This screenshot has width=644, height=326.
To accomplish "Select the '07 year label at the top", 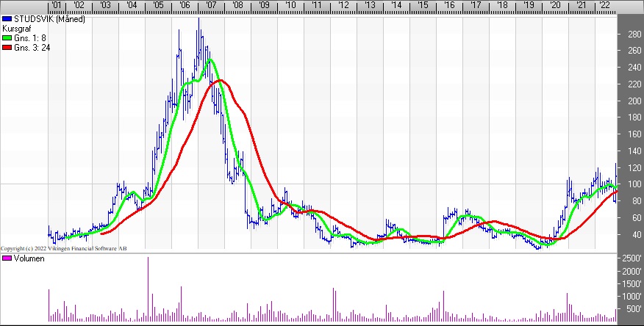I will pyautogui.click(x=212, y=5).
